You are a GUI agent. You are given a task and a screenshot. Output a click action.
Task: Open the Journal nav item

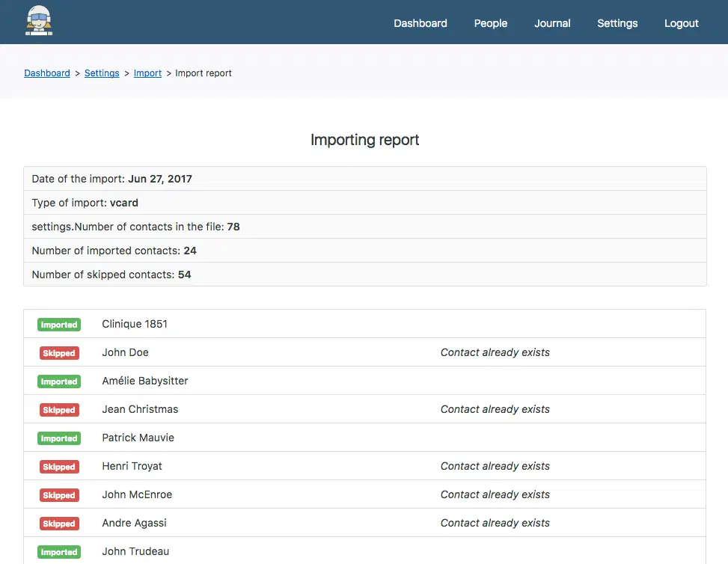[x=552, y=23]
